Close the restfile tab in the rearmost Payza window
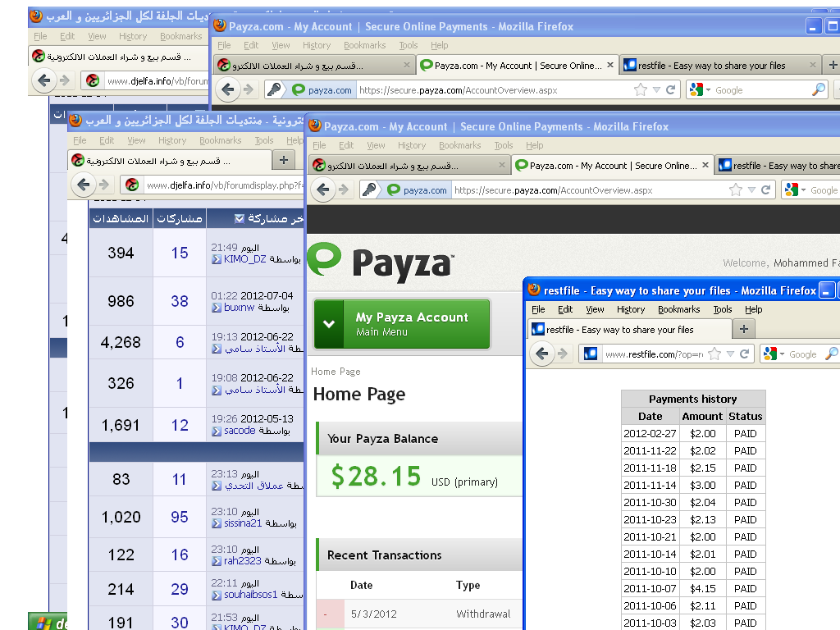The height and width of the screenshot is (630, 840). tap(813, 65)
